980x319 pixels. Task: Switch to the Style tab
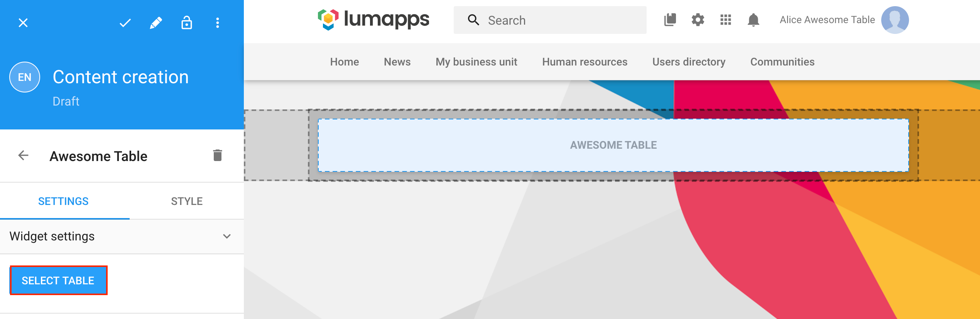click(x=187, y=201)
